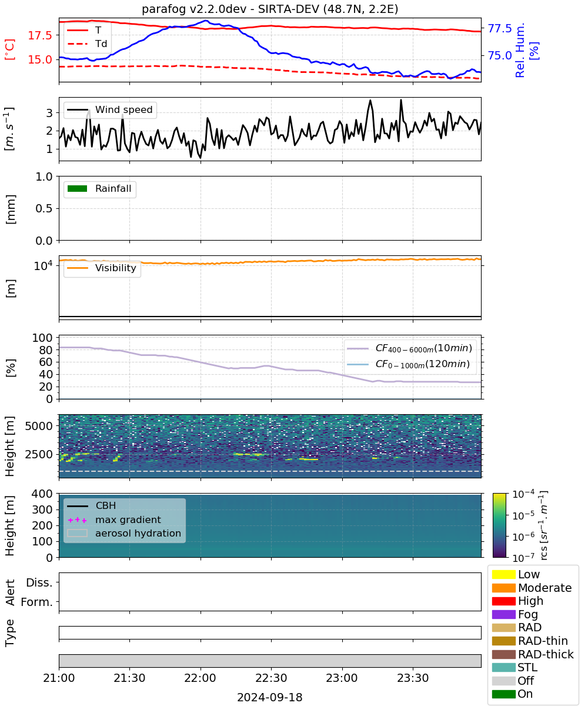Click the purple Fog legend swatch
The width and height of the screenshot is (588, 706).
[x=503, y=614]
